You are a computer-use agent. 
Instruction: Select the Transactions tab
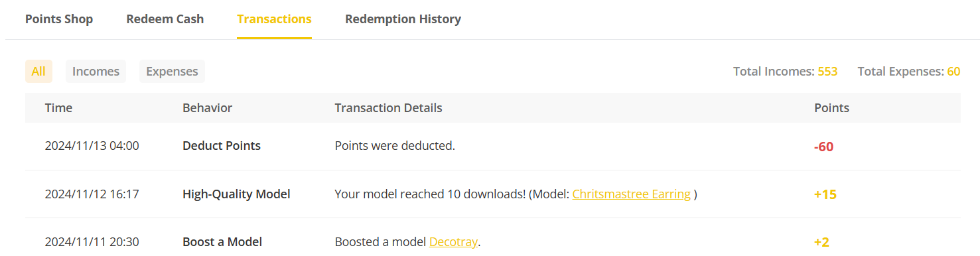click(274, 19)
